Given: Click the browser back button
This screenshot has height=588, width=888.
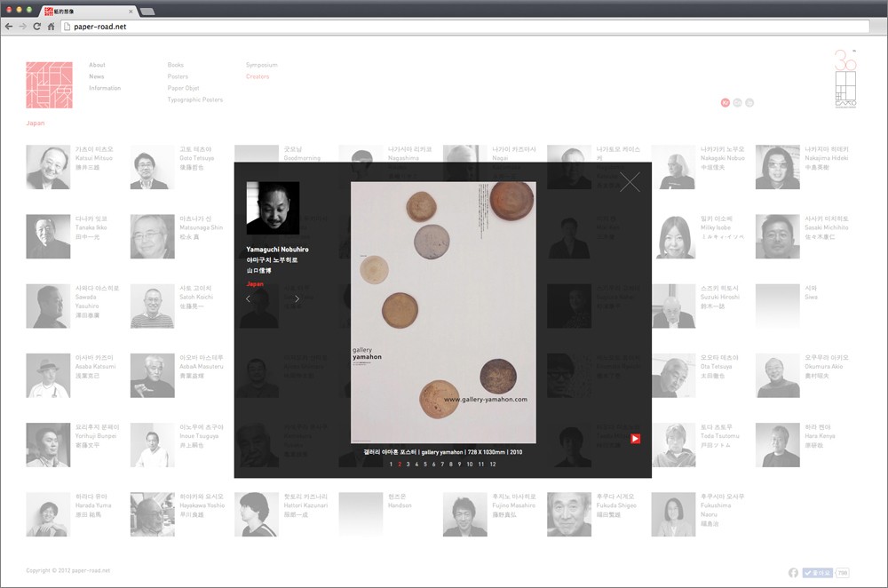Looking at the screenshot, I should [x=9, y=26].
